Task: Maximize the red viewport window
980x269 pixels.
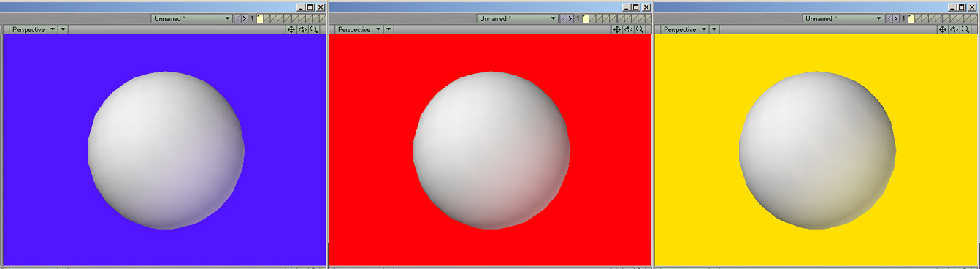Action: pyautogui.click(x=636, y=7)
